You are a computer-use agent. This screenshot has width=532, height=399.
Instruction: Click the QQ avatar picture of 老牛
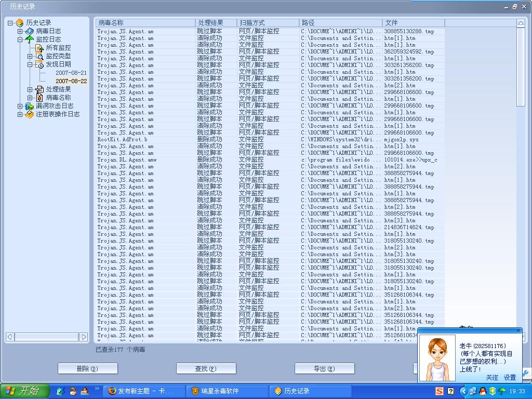pos(437,358)
